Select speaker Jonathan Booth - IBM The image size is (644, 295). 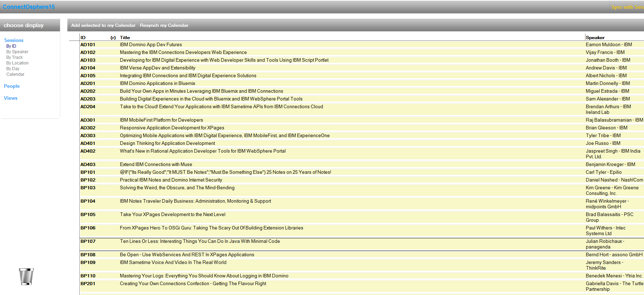[608, 60]
